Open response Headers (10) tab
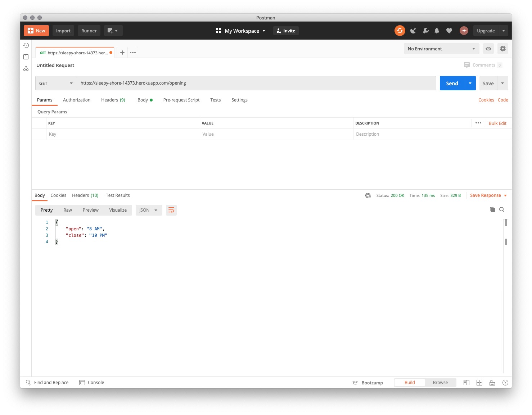 click(85, 195)
